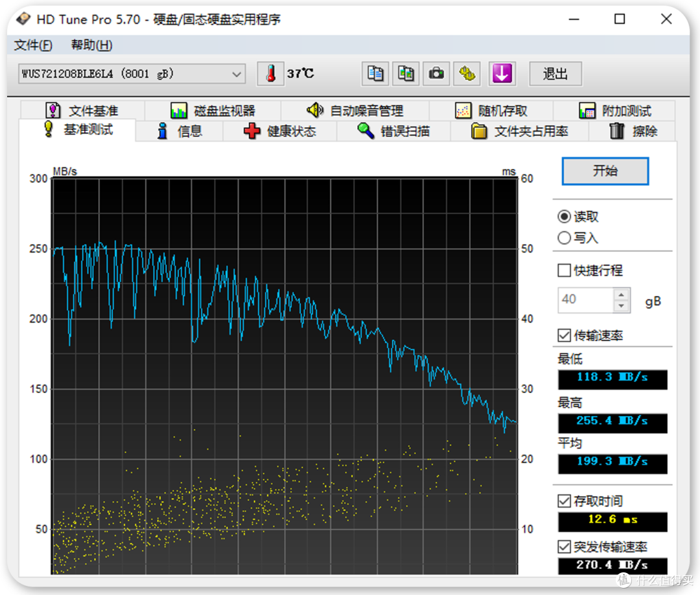Open the 文件(F) menu
The width and height of the screenshot is (700, 595).
[x=33, y=45]
